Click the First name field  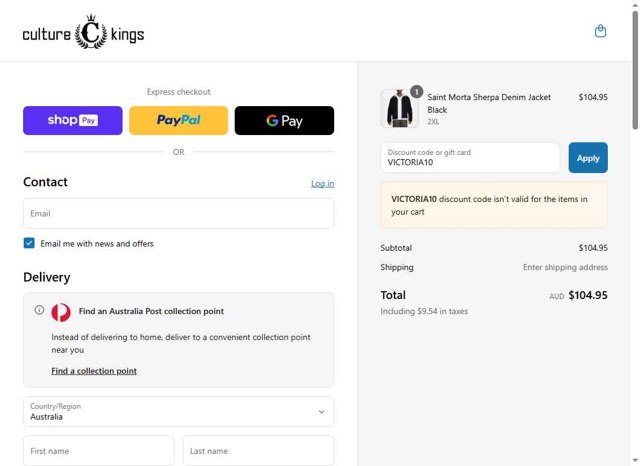(x=99, y=450)
